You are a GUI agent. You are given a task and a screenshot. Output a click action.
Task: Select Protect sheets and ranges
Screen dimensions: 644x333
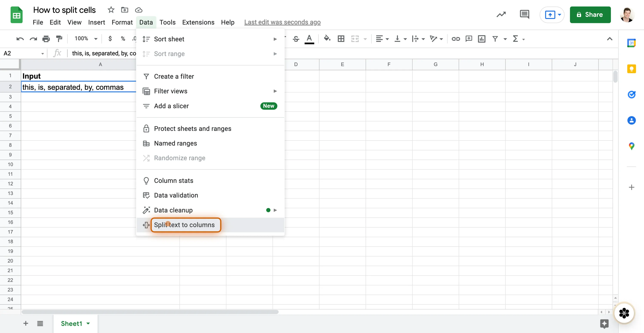point(210,129)
